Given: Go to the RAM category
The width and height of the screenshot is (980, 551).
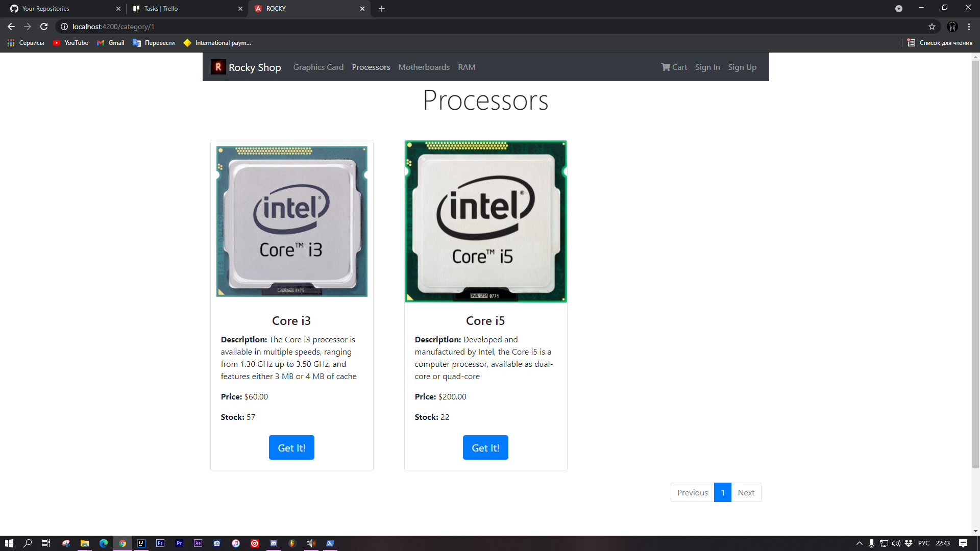Looking at the screenshot, I should click(x=467, y=67).
